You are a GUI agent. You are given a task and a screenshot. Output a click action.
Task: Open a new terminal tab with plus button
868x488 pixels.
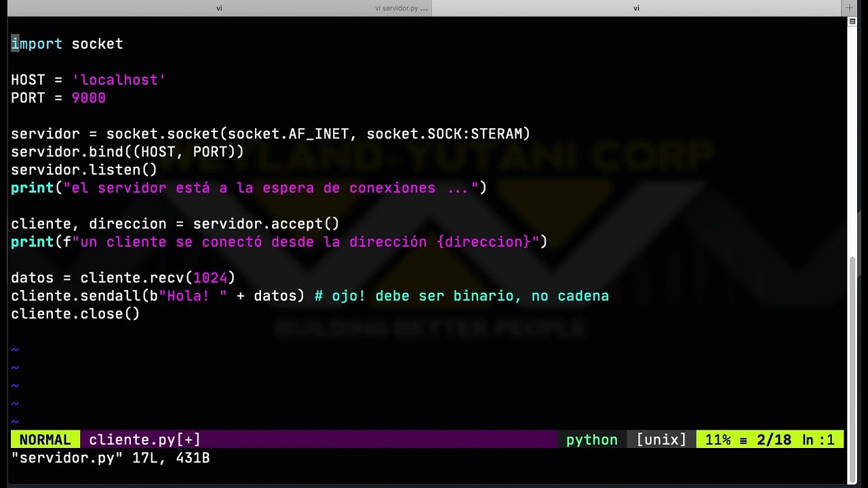point(849,8)
